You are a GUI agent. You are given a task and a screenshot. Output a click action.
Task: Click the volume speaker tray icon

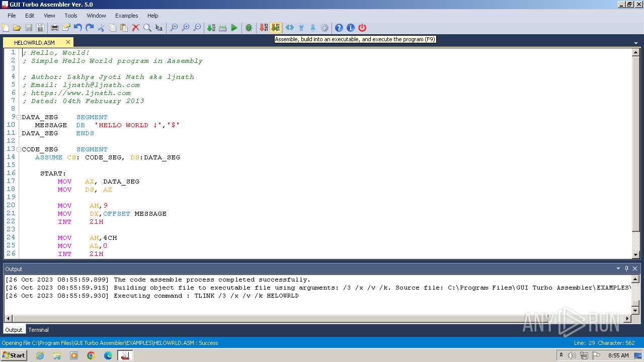pyautogui.click(x=572, y=355)
